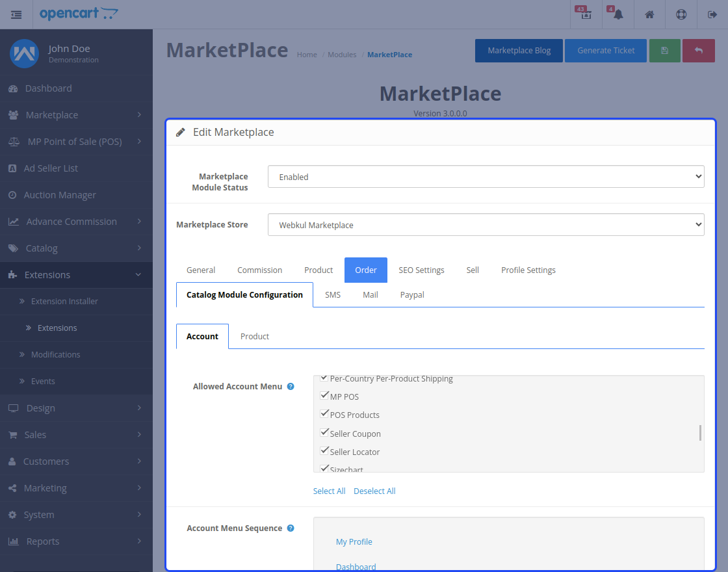Open the Sell tab
Image resolution: width=728 pixels, height=572 pixels.
(x=473, y=270)
